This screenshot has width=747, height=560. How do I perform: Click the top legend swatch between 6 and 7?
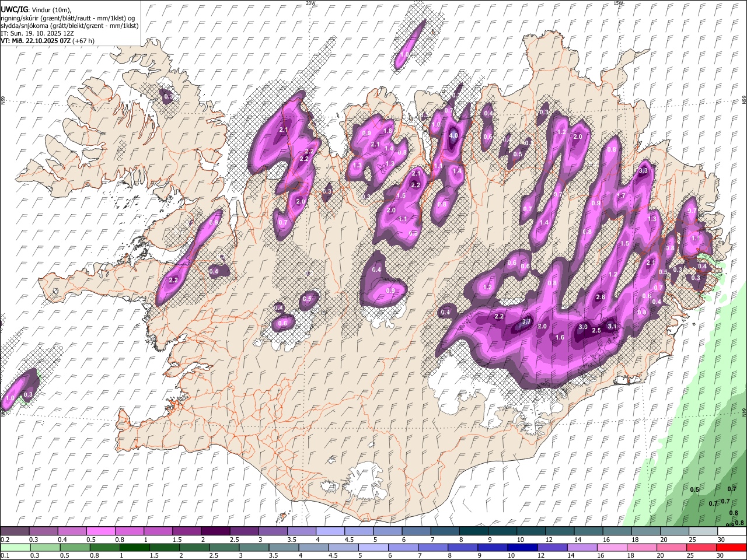(x=416, y=531)
